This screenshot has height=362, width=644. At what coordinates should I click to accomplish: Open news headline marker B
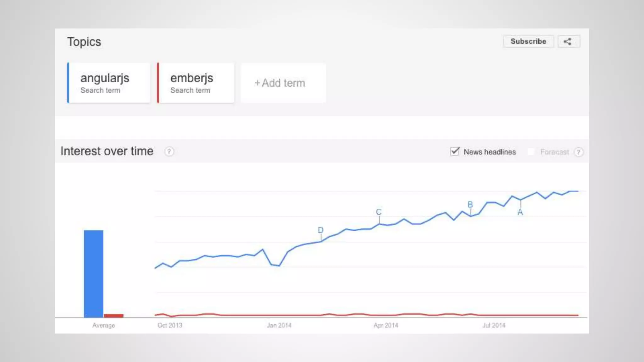coord(470,205)
